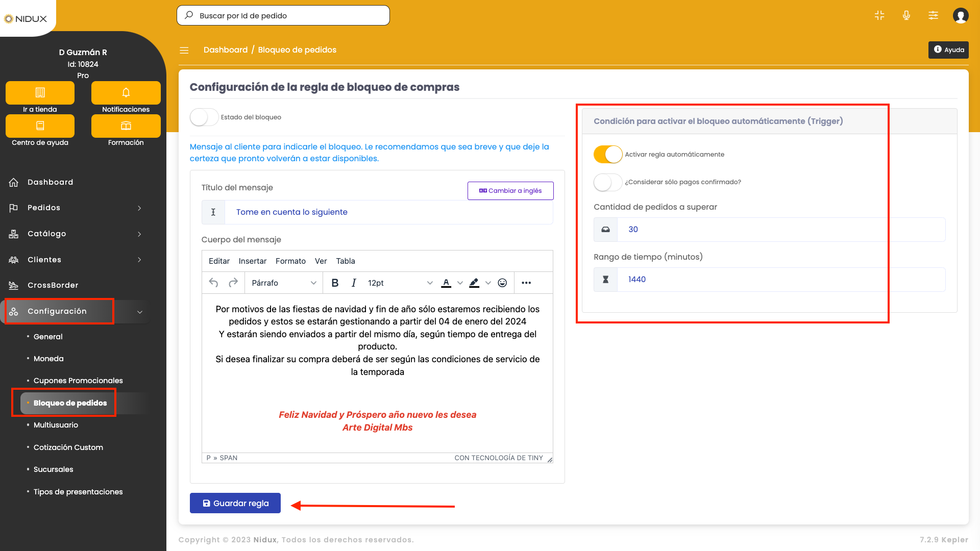Open the Párrafo block format dropdown

[x=284, y=283]
